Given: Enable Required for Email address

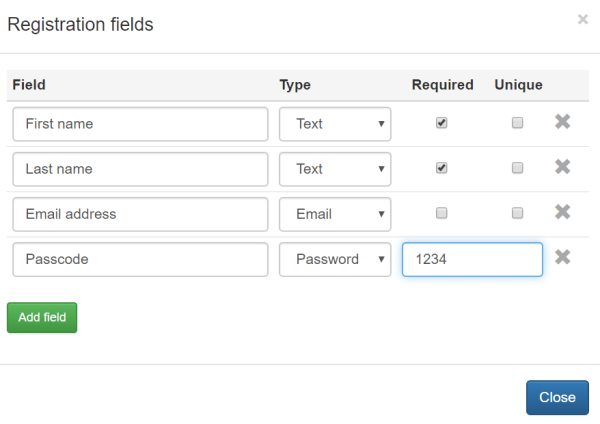Looking at the screenshot, I should (442, 213).
